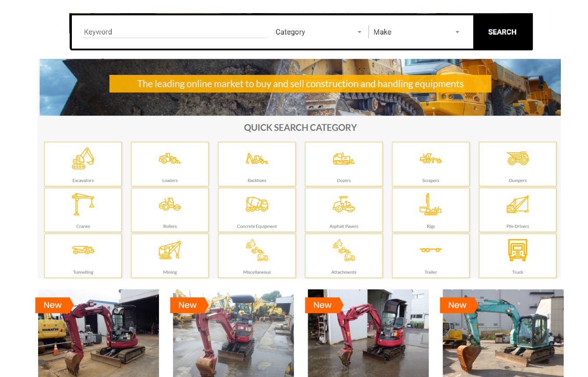The height and width of the screenshot is (377, 588).
Task: Open fourth listing photo of teal excavator
Action: click(503, 333)
